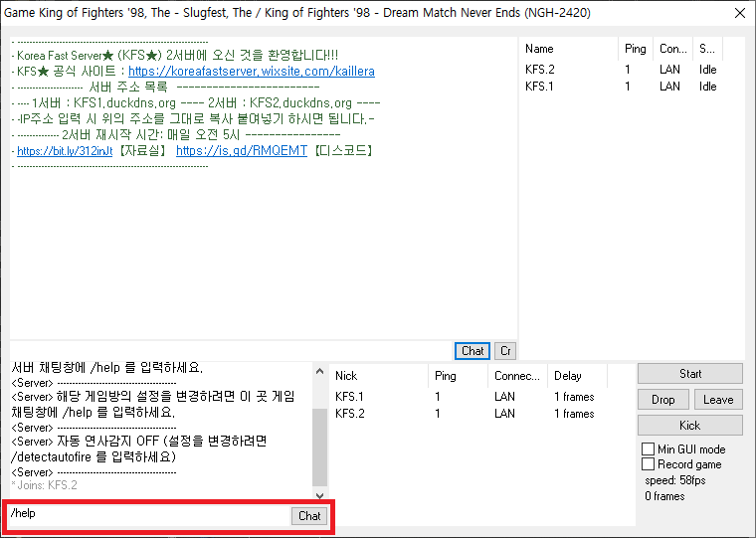Click the '1 frames' delay value for KFS.1
Viewport: 756px width, 538px height.
pyautogui.click(x=574, y=397)
